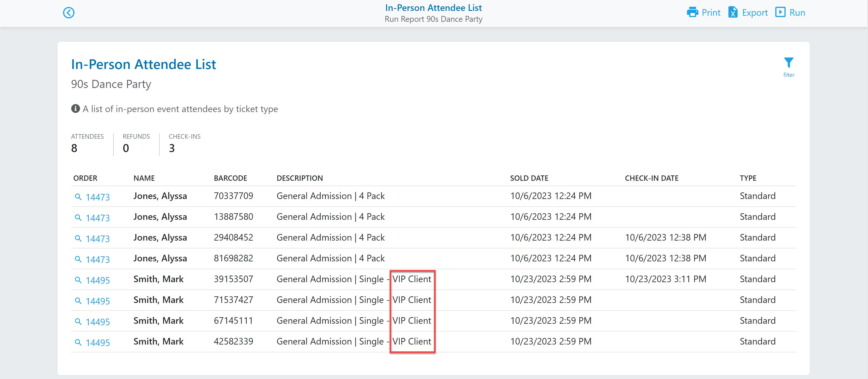Click the REFUNDS count 0
This screenshot has height=379, width=868.
[126, 149]
